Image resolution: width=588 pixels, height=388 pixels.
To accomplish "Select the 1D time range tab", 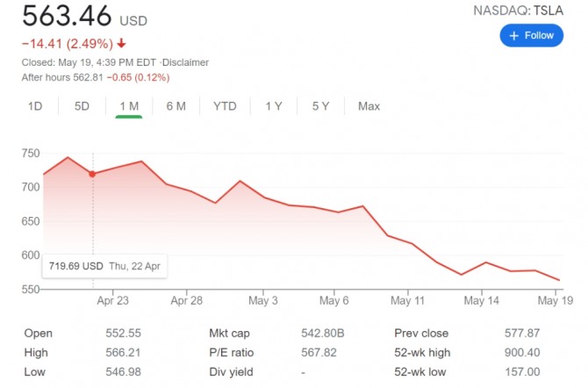I will point(35,106).
